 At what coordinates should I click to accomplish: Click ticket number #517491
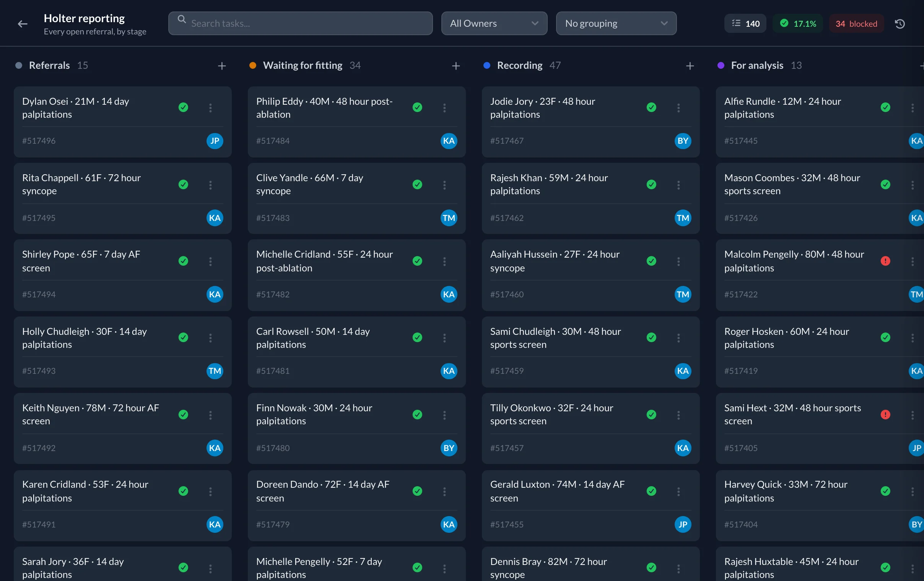[39, 524]
